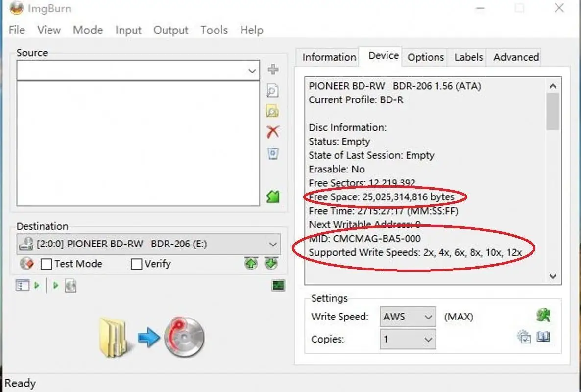Open the Mode menu

88,30
